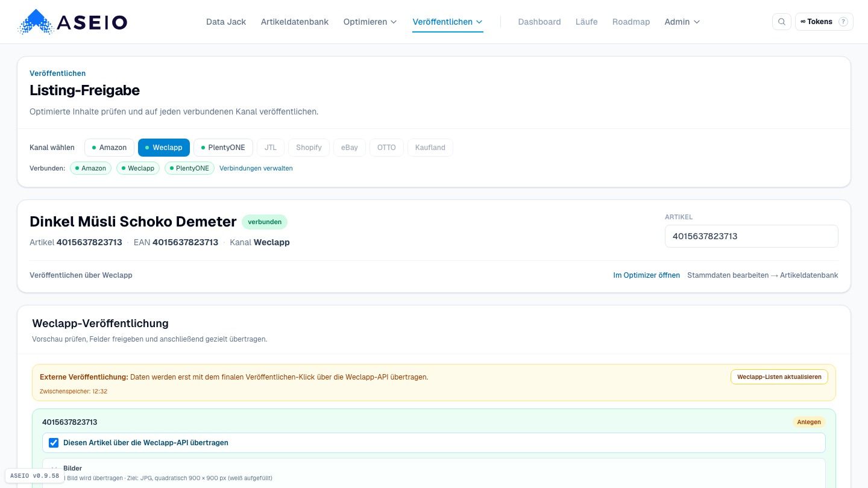
Task: Go to Data Jack
Action: click(226, 22)
